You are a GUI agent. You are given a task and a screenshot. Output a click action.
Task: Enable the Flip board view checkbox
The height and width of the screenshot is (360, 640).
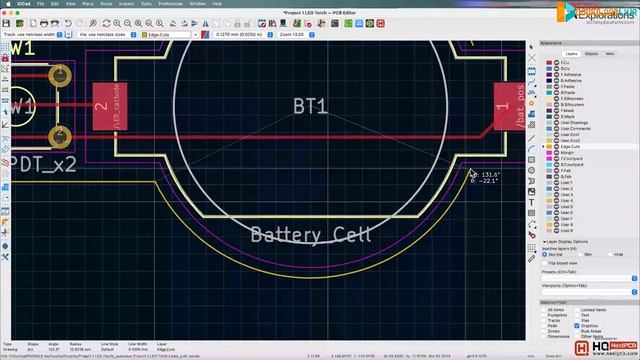544,263
